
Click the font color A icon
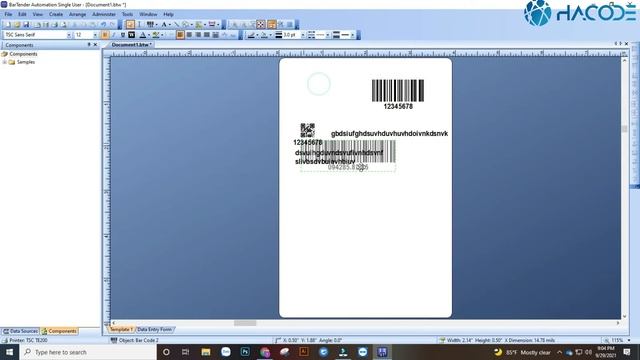click(x=142, y=35)
